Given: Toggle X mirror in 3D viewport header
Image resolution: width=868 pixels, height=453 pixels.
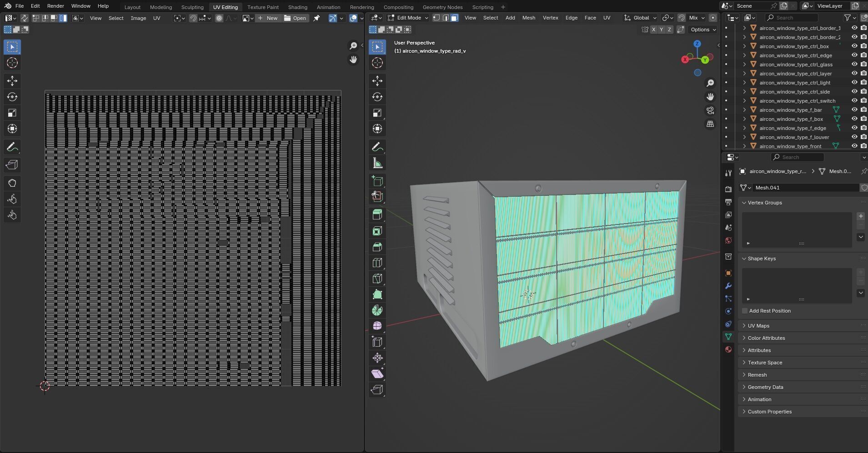Looking at the screenshot, I should coord(654,30).
